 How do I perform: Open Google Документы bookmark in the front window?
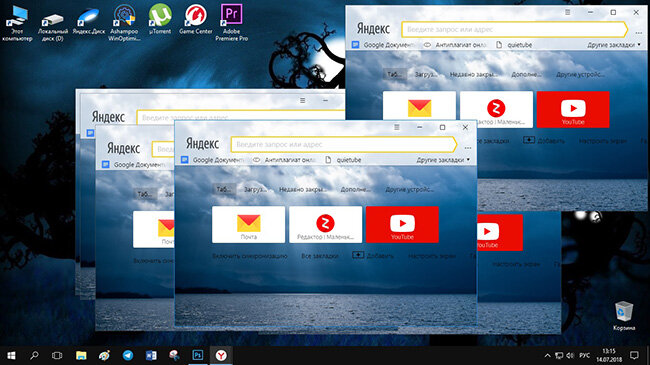[x=213, y=160]
